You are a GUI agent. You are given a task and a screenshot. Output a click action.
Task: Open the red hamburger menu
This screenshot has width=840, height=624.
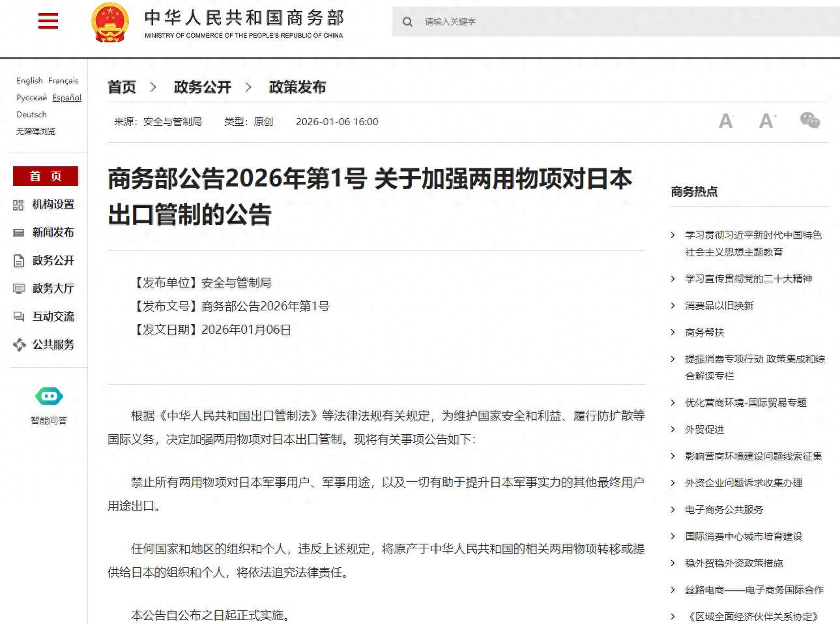(48, 22)
